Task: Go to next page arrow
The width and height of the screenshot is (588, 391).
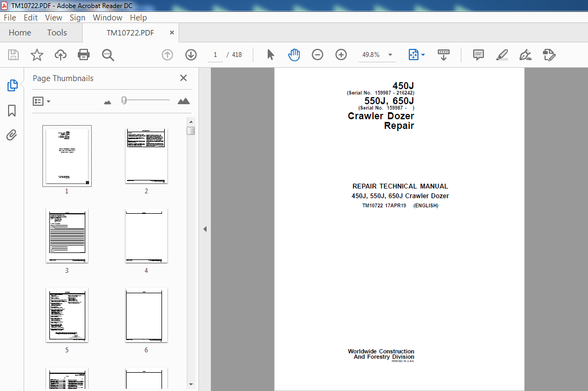Action: coord(191,55)
